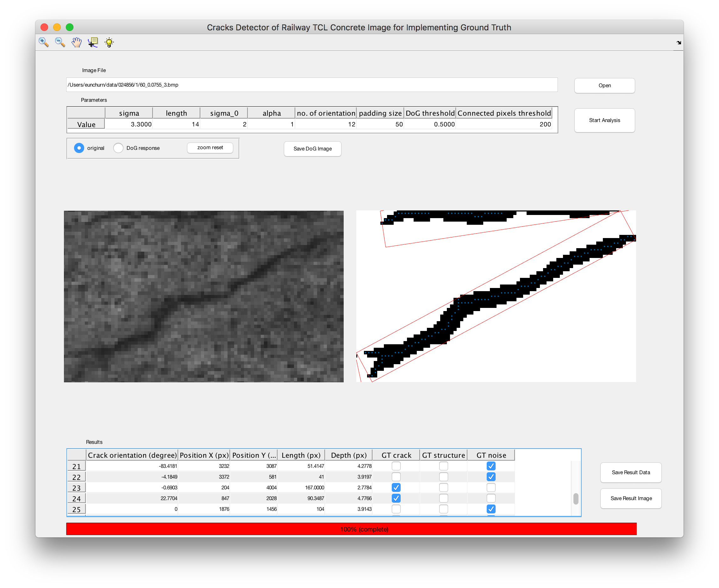Activate the Pan hand tool
The height and width of the screenshot is (588, 719).
click(77, 42)
